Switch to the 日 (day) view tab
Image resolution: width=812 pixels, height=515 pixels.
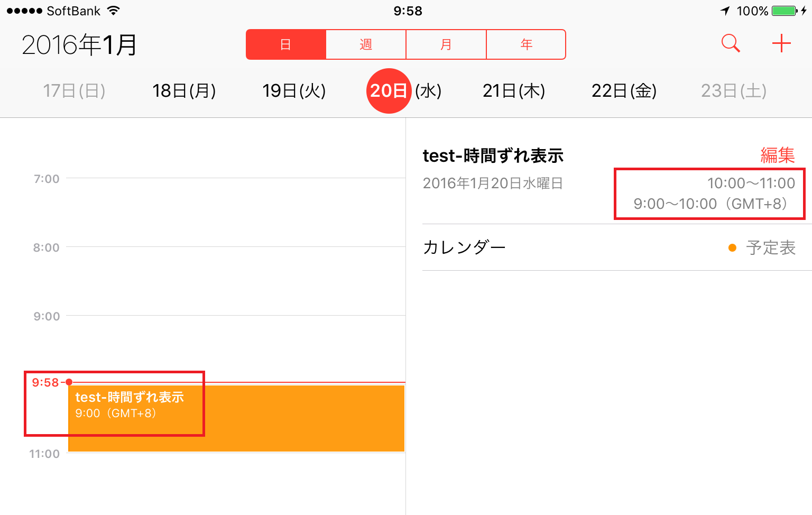point(286,44)
